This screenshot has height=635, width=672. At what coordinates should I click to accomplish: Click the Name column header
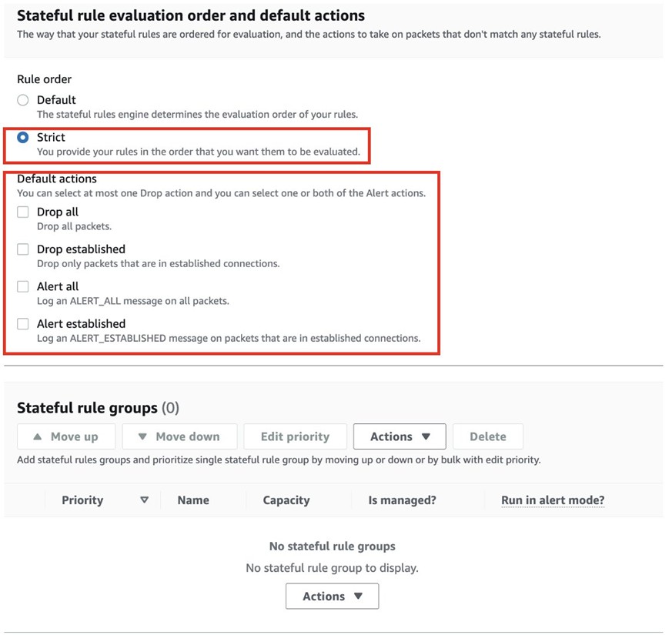[x=193, y=500]
